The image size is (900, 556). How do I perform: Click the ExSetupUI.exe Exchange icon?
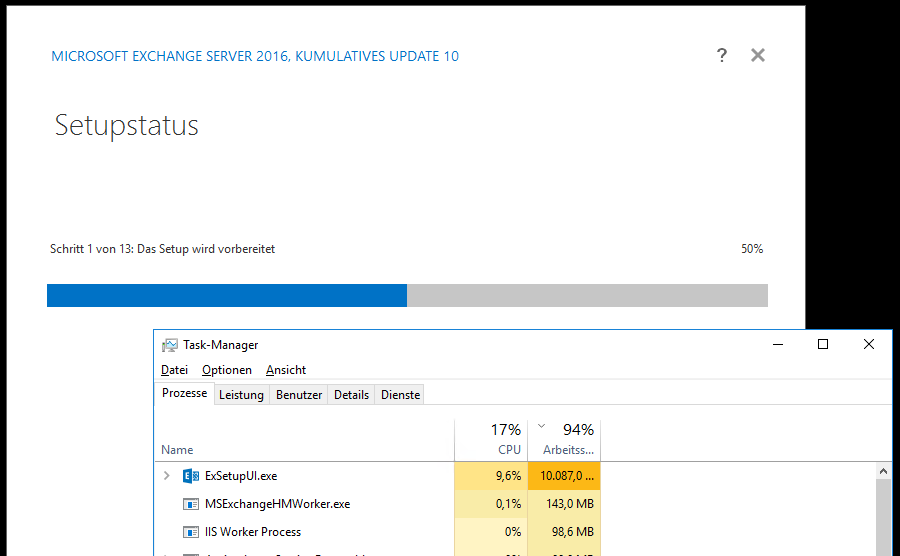[x=191, y=476]
